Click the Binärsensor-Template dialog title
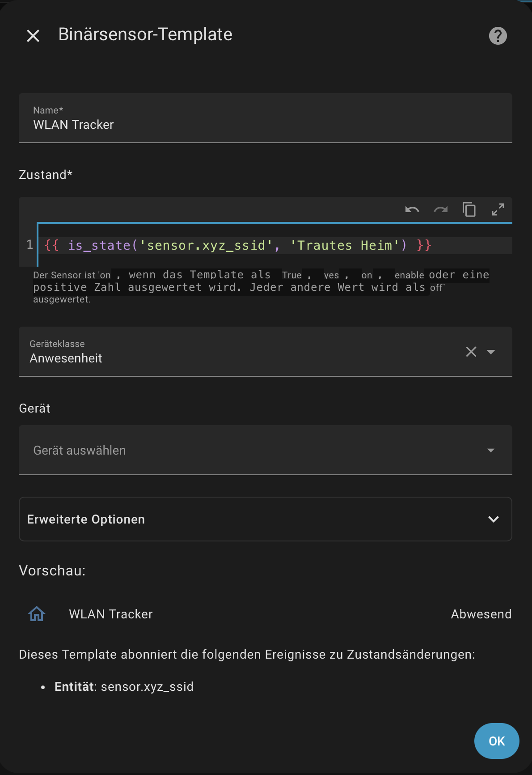The image size is (532, 775). click(x=145, y=34)
